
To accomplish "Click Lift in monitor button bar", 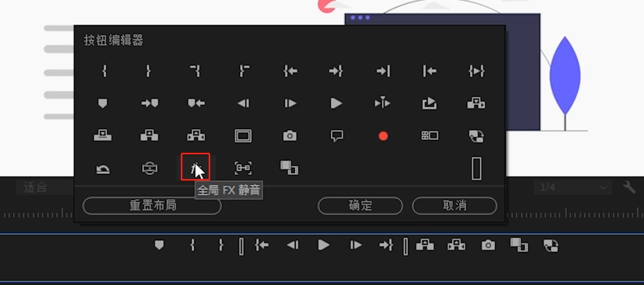I will pos(425,245).
